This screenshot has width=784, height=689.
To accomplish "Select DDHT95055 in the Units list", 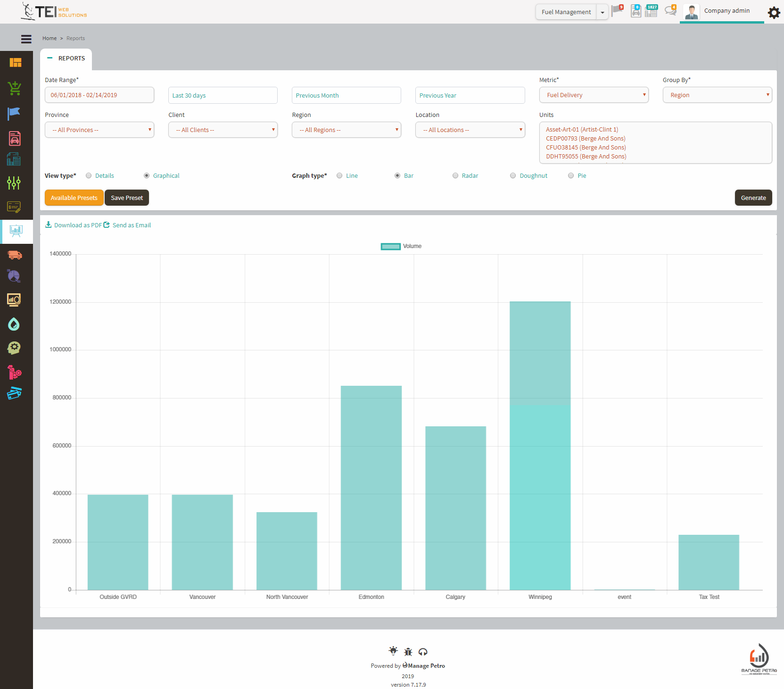I will tap(585, 156).
